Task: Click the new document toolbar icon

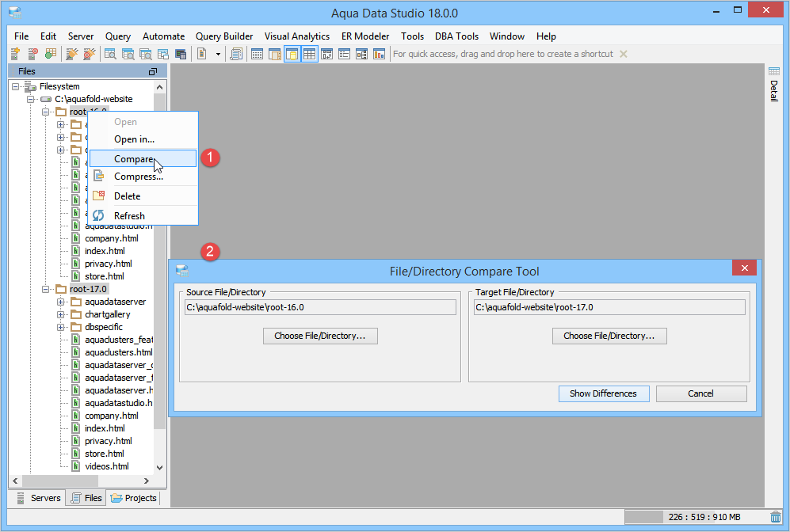Action: click(x=201, y=54)
